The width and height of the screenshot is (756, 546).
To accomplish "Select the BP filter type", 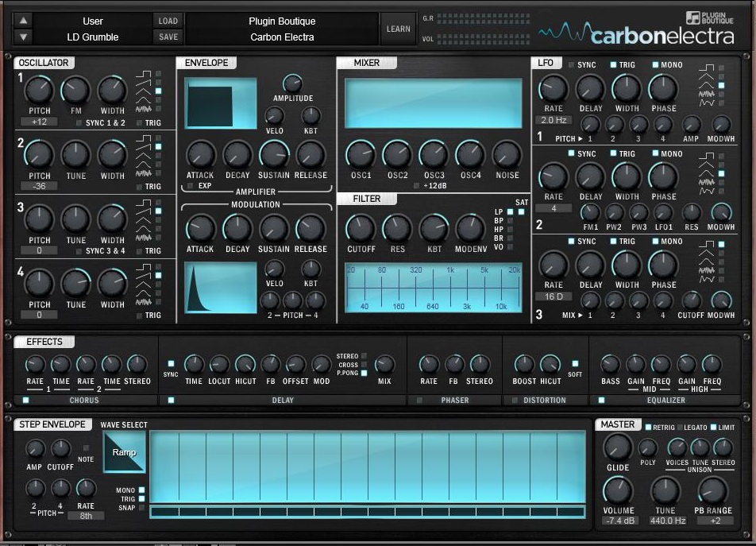I will pos(510,220).
